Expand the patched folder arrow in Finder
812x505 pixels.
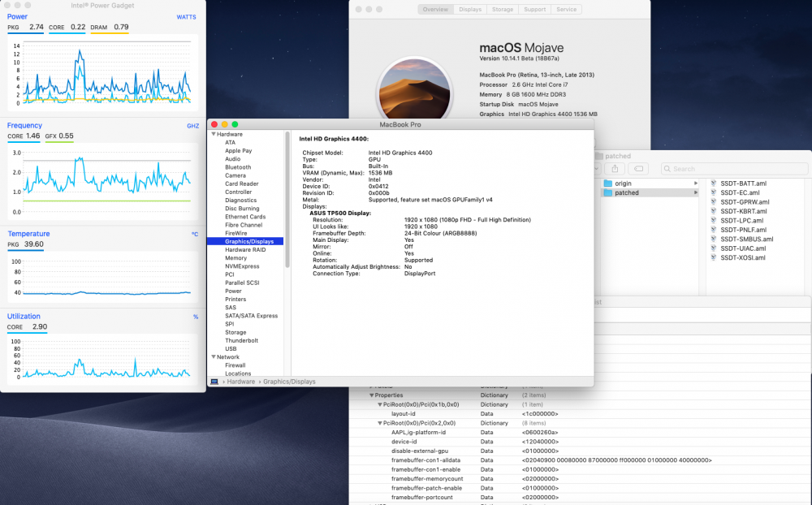(x=696, y=192)
